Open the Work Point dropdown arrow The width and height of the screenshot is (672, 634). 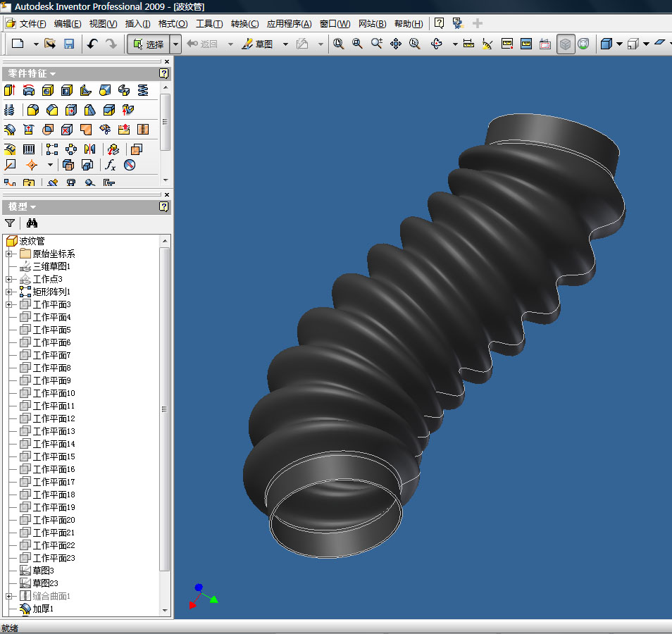[x=50, y=165]
